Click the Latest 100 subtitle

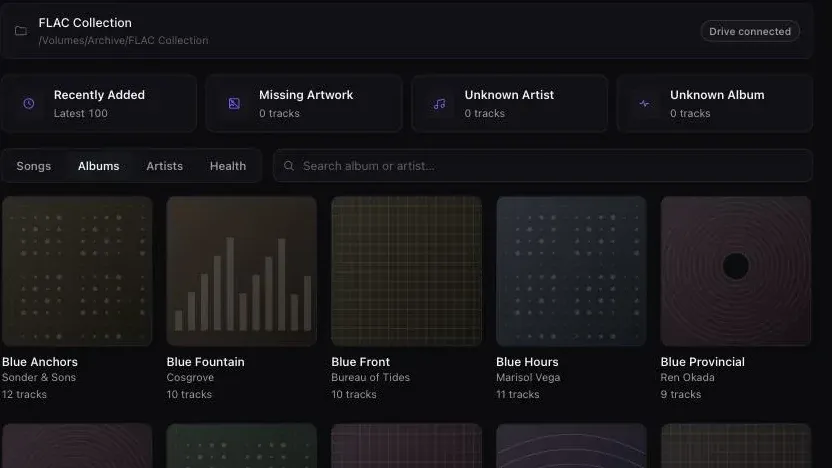81,114
